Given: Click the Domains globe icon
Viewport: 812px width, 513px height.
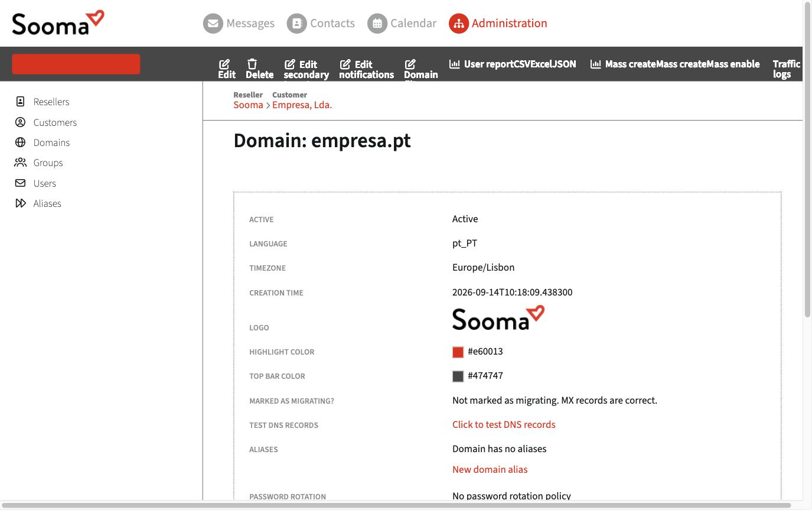Looking at the screenshot, I should [20, 142].
